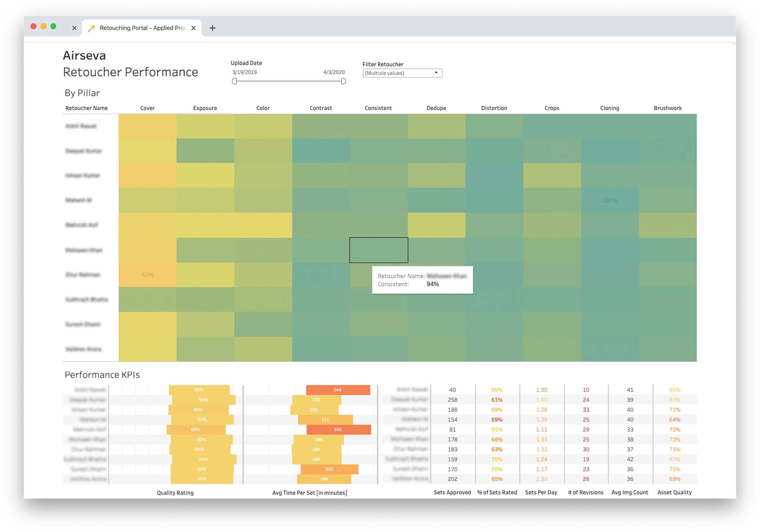Select the 62% Cover heatmap cell
This screenshot has height=532, width=760.
pyautogui.click(x=148, y=275)
